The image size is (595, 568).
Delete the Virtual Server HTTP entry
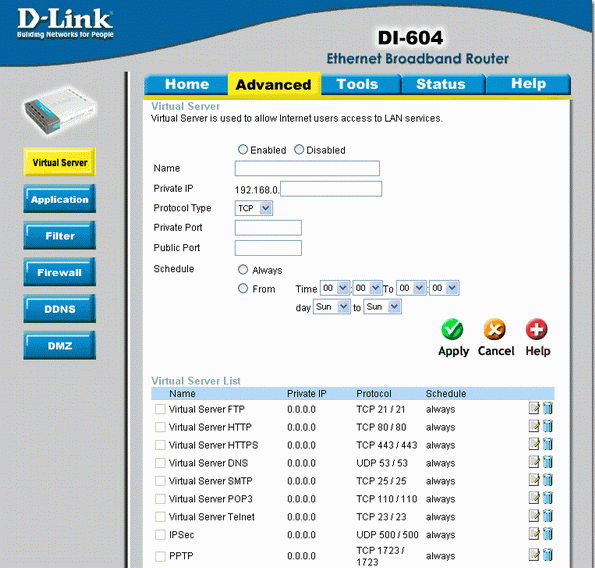tap(548, 426)
